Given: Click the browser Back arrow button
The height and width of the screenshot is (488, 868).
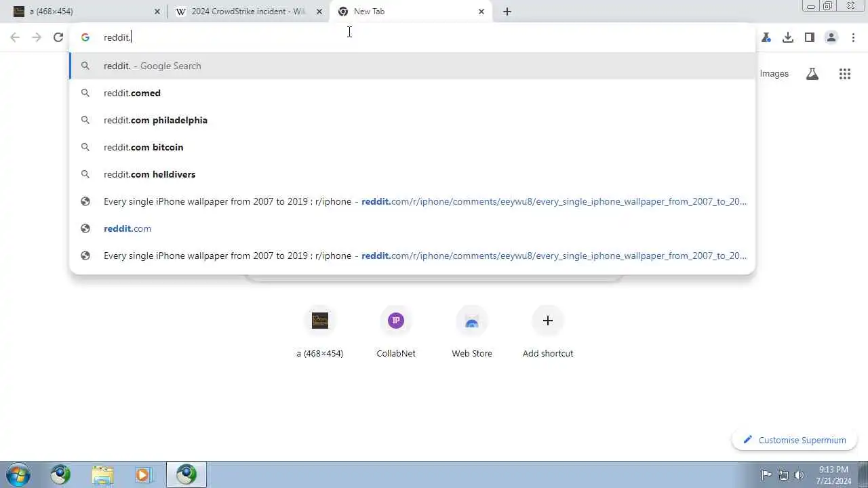Looking at the screenshot, I should click(x=15, y=37).
